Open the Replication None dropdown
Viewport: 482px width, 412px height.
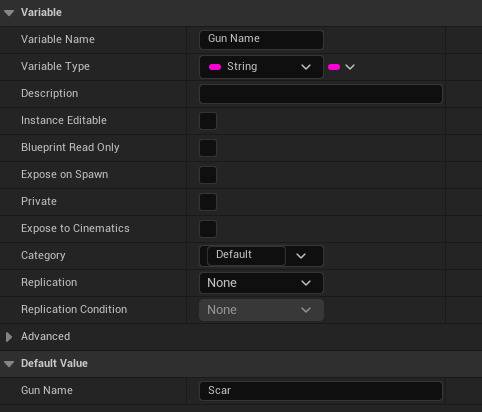point(261,283)
